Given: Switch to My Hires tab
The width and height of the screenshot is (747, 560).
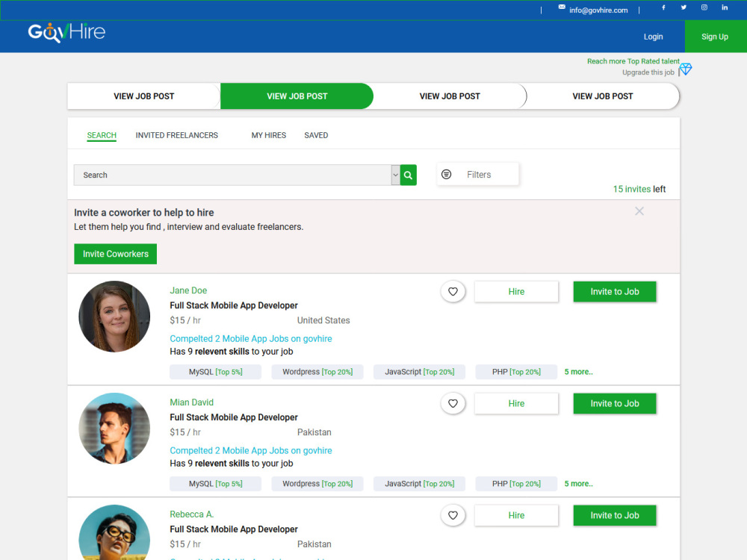Looking at the screenshot, I should click(x=269, y=135).
